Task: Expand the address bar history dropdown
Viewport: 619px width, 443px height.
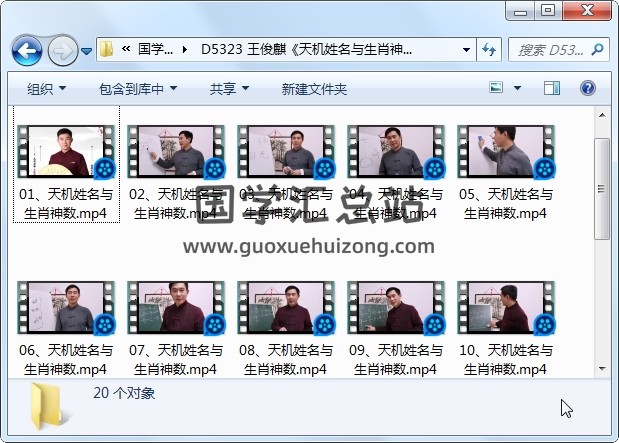Action: tap(467, 49)
